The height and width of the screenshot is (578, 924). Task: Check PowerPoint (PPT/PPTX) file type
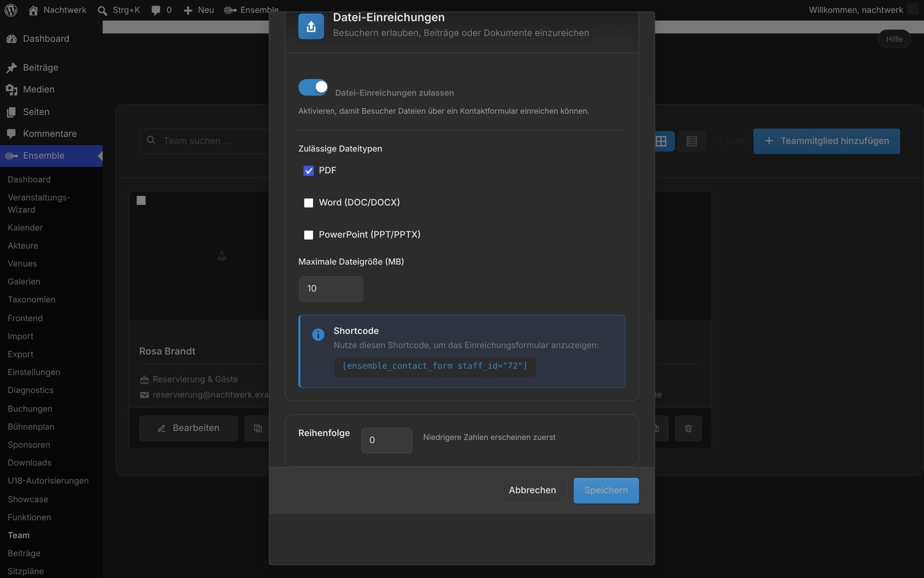click(308, 235)
